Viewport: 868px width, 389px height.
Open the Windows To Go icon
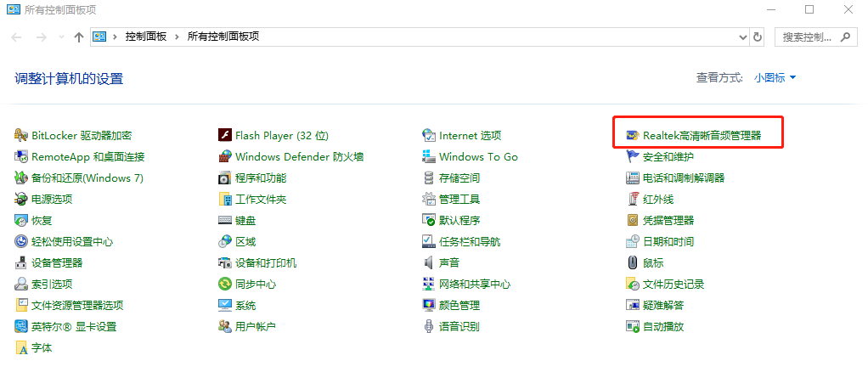pyautogui.click(x=428, y=156)
